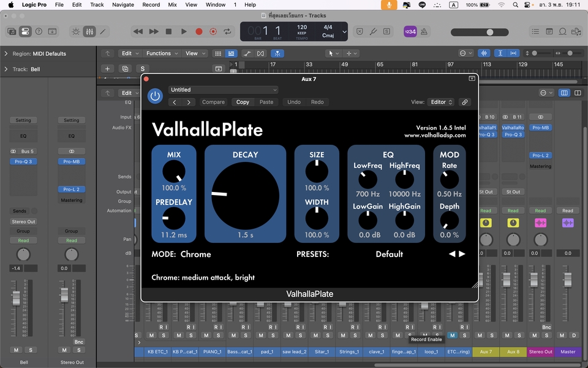588x368 pixels.
Task: Toggle Read automation on a channel strip
Action: 486,210
